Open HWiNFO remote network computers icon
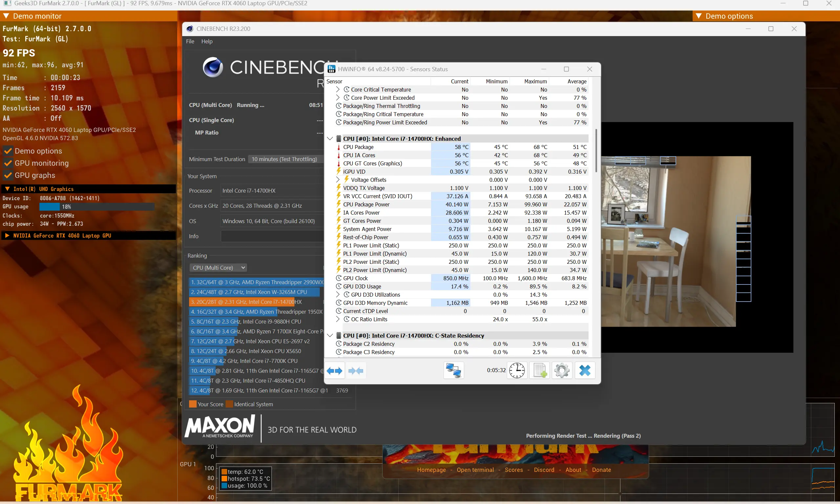This screenshot has width=840, height=504. pyautogui.click(x=453, y=370)
